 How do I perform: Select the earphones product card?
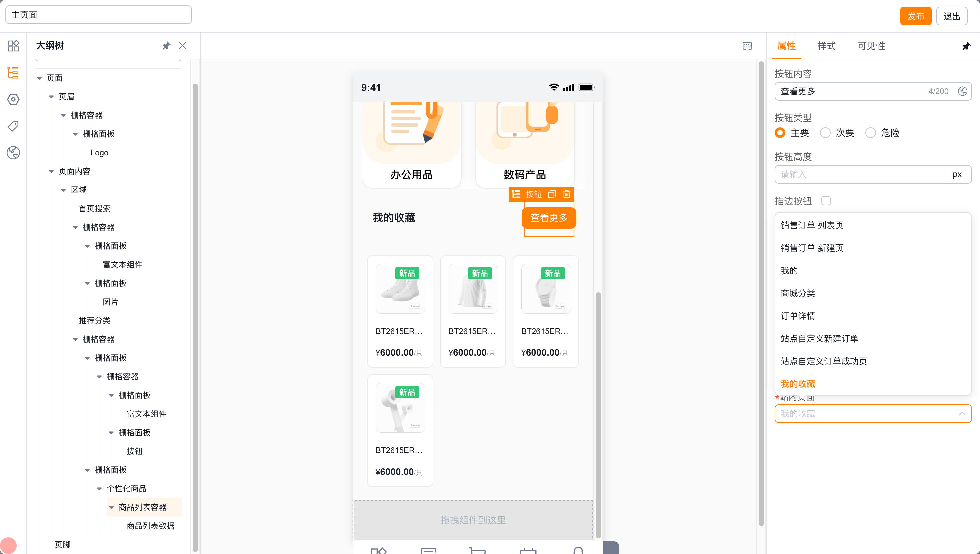(400, 430)
